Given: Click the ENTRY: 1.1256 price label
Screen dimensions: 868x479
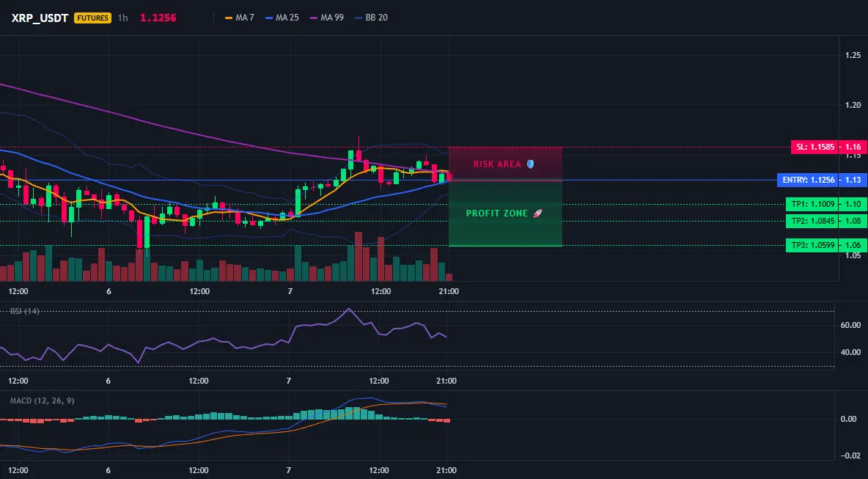Looking at the screenshot, I should [x=808, y=180].
